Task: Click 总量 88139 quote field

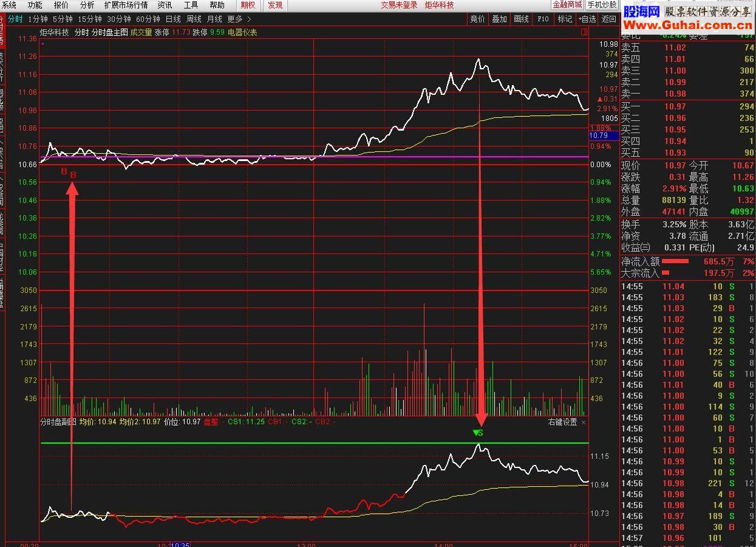Action: tap(653, 201)
